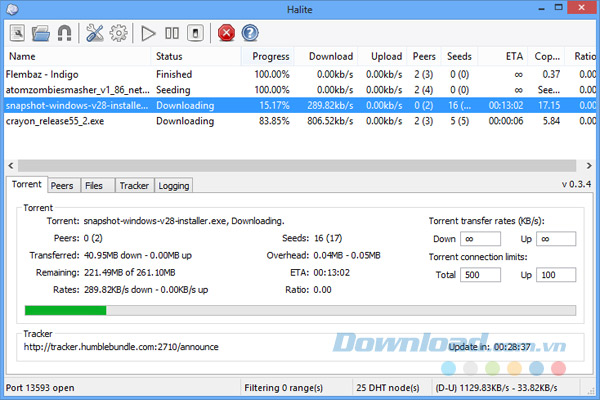The image size is (600, 400).
Task: Sort by Seeds column header
Action: (460, 57)
